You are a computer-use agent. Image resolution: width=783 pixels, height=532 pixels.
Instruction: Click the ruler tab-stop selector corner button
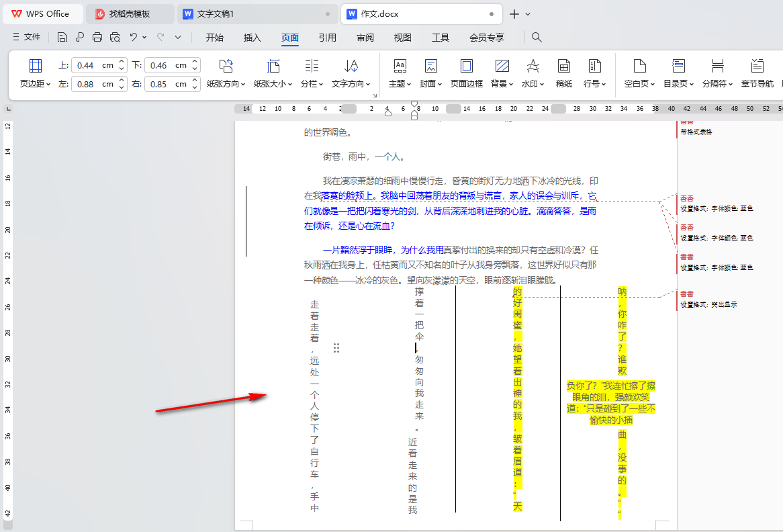[x=9, y=108]
